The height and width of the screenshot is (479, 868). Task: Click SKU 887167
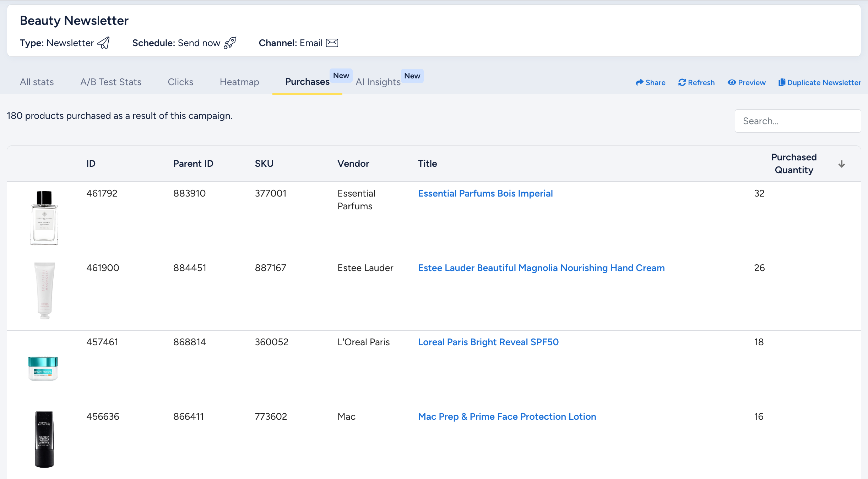tap(270, 268)
